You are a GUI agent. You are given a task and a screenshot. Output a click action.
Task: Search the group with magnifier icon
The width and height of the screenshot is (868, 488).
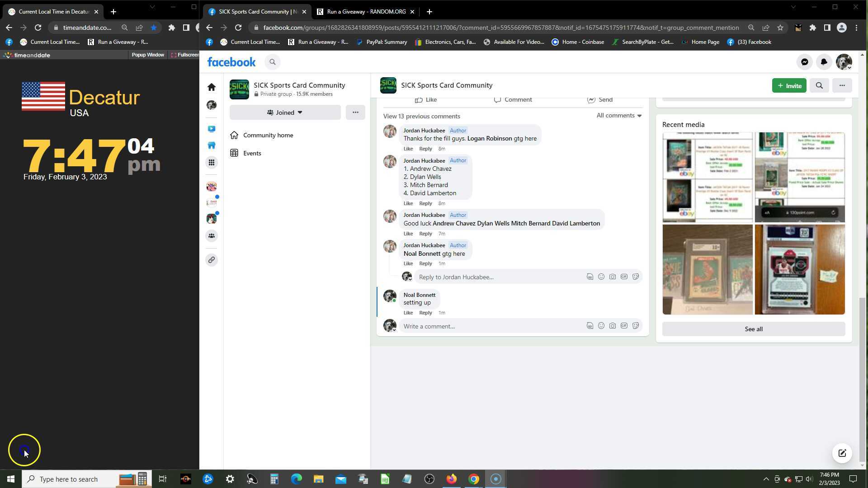[x=819, y=85]
